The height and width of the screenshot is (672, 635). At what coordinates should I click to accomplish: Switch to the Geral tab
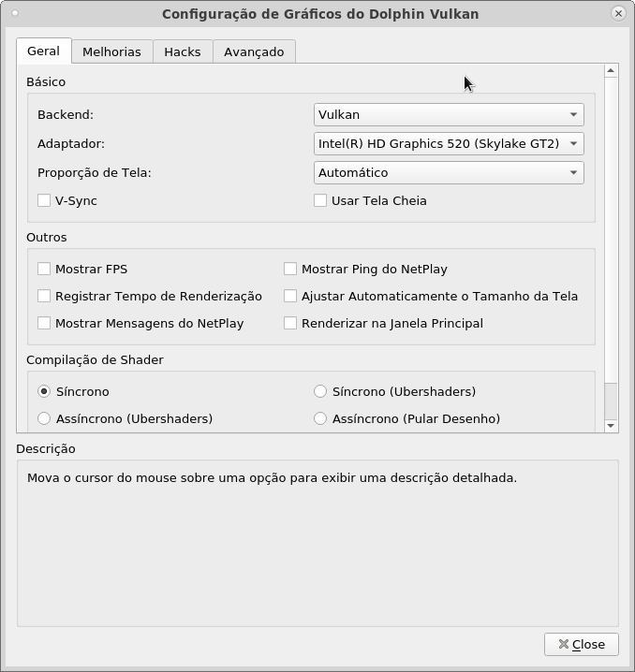[x=44, y=51]
